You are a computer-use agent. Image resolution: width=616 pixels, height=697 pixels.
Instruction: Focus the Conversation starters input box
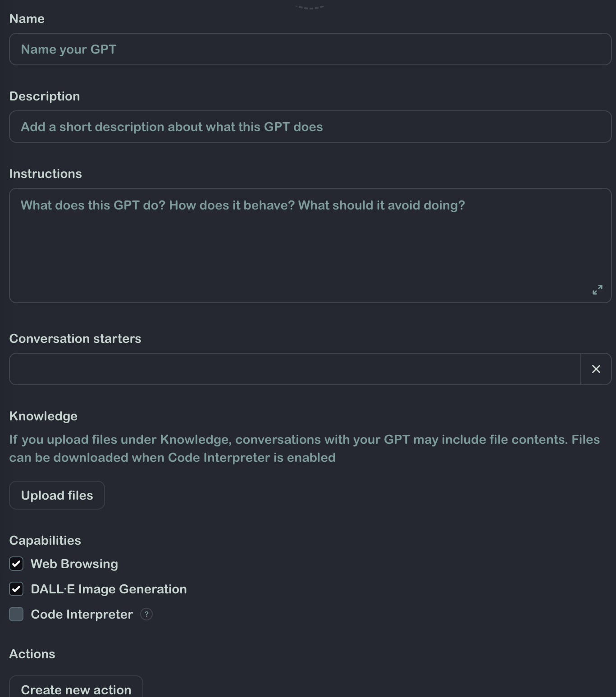[295, 369]
